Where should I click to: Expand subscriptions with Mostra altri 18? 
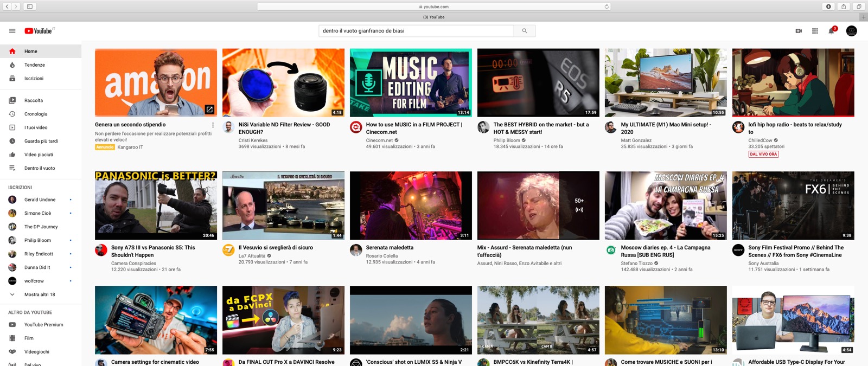tap(41, 294)
